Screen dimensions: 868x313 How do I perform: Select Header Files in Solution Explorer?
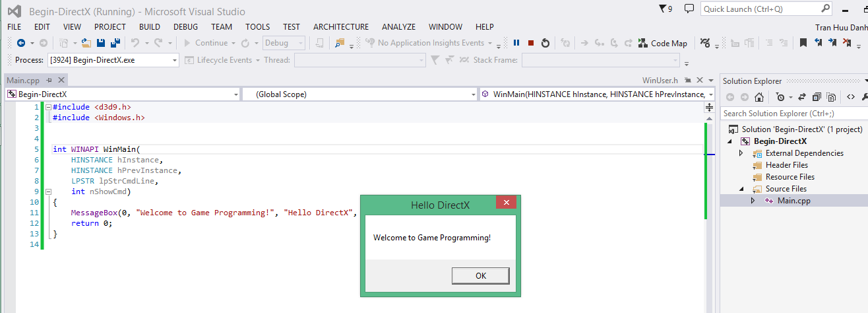click(787, 165)
